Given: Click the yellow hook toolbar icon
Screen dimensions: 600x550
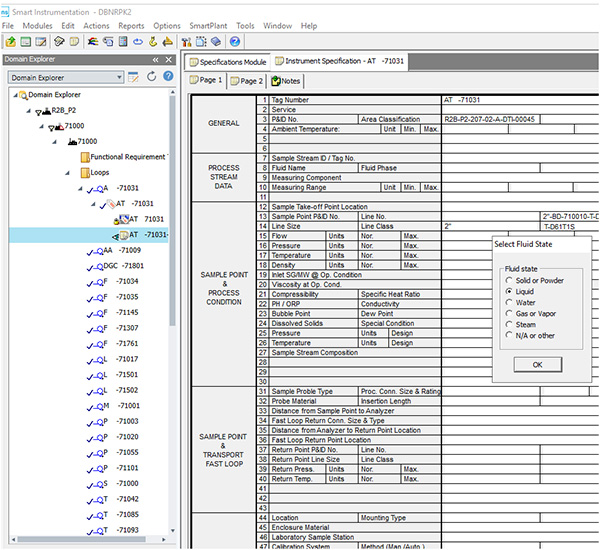Looking at the screenshot, I should click(x=153, y=41).
